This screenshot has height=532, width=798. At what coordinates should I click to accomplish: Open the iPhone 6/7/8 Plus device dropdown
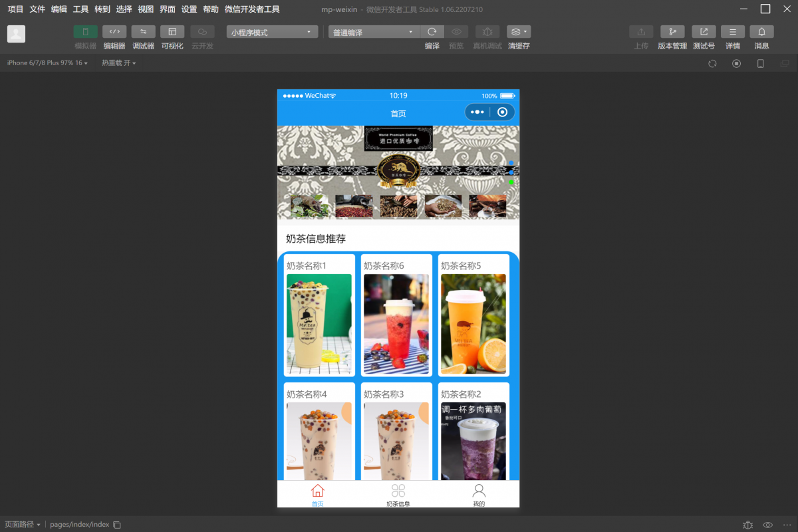point(47,63)
